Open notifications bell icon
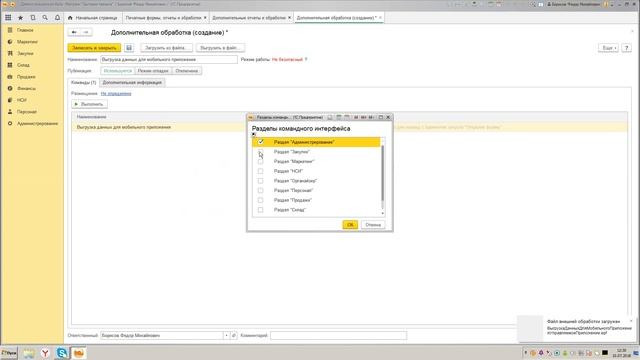This screenshot has height=360, width=640. point(57,18)
